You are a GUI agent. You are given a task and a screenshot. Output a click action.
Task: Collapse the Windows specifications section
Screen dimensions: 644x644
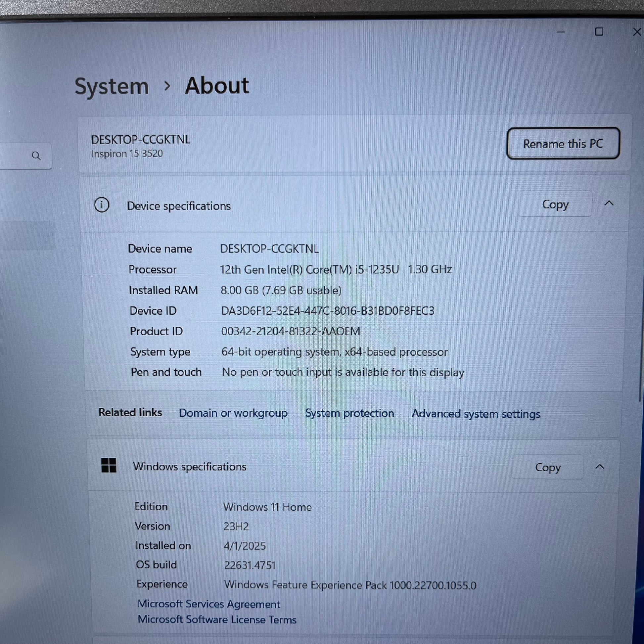[600, 466]
